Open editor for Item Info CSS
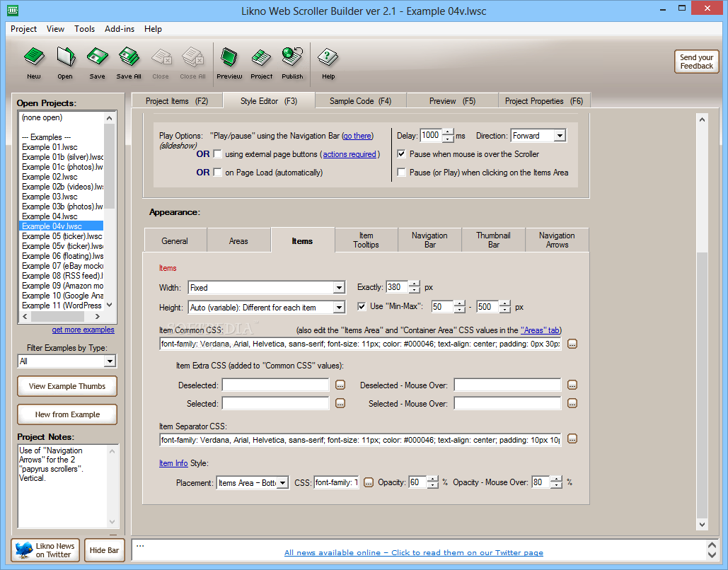This screenshot has height=570, width=728. tap(368, 483)
